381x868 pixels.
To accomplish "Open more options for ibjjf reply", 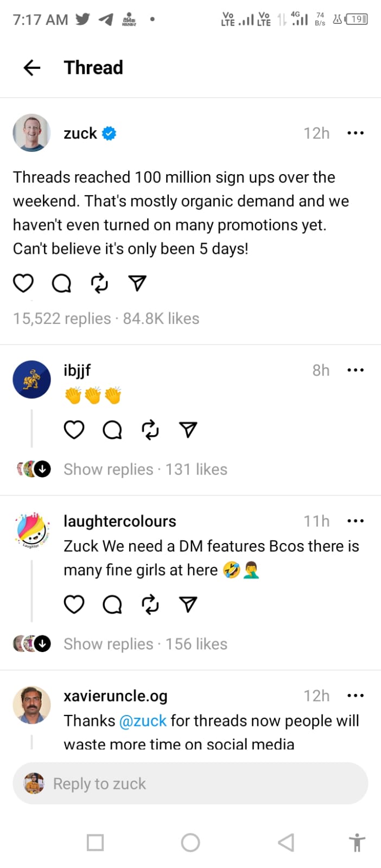I will [355, 370].
